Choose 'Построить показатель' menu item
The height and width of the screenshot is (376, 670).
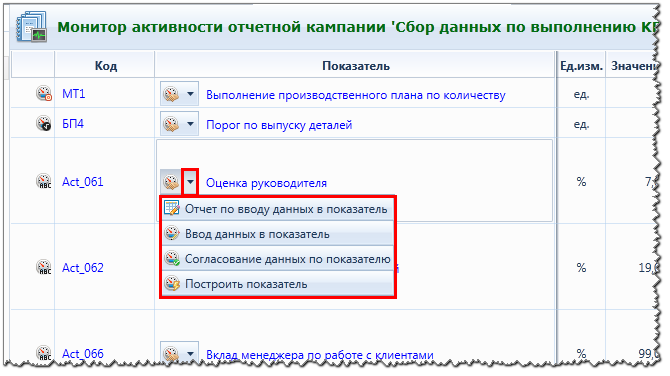point(277,284)
